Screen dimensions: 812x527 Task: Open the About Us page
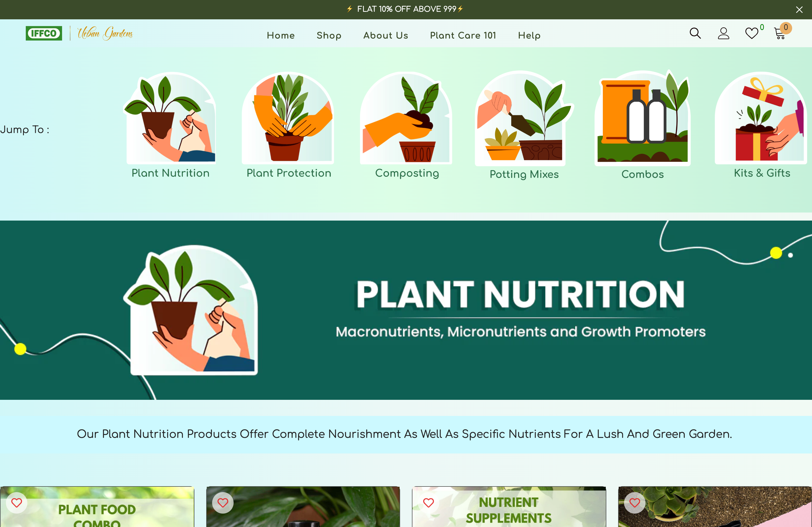[386, 35]
